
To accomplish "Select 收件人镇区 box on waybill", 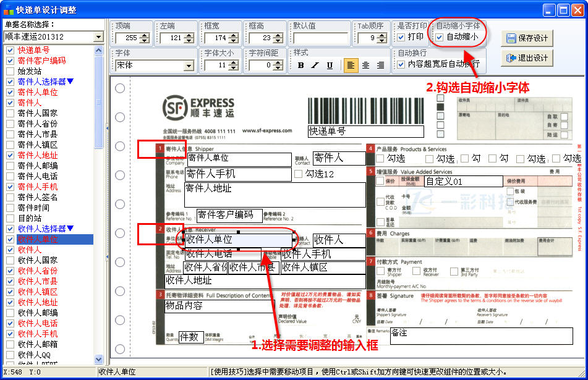I will (x=323, y=268).
